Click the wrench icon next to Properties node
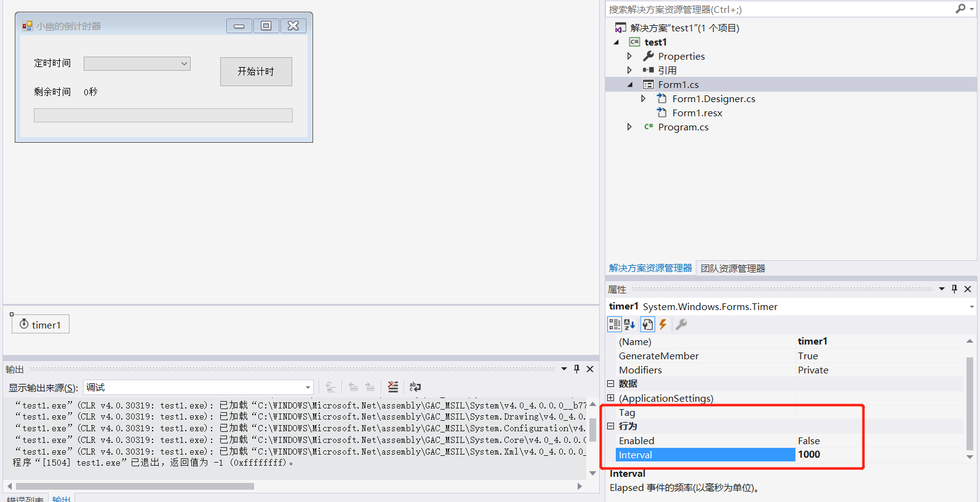 pos(648,56)
